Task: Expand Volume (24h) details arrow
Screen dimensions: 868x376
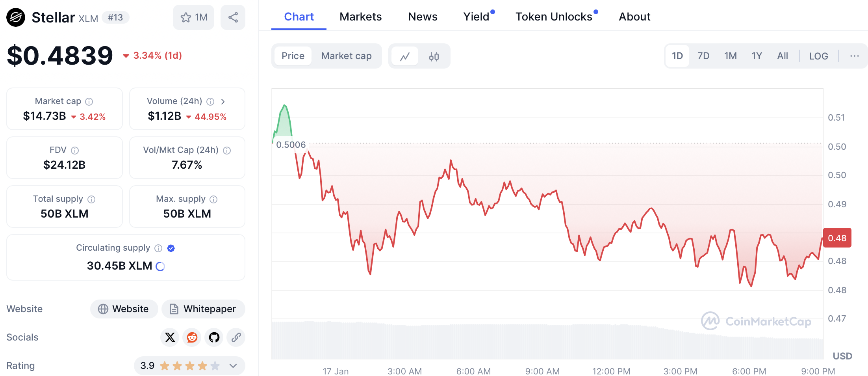Action: pyautogui.click(x=223, y=102)
